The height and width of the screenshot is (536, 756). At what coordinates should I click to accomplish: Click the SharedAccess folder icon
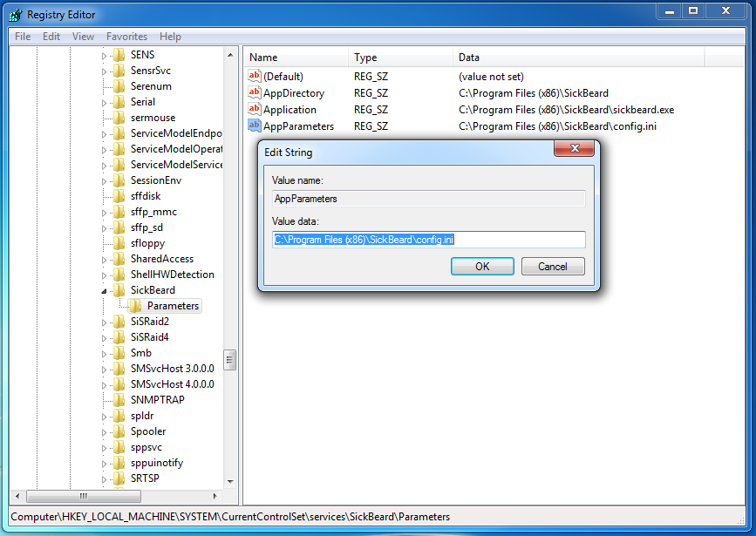pyautogui.click(x=119, y=259)
